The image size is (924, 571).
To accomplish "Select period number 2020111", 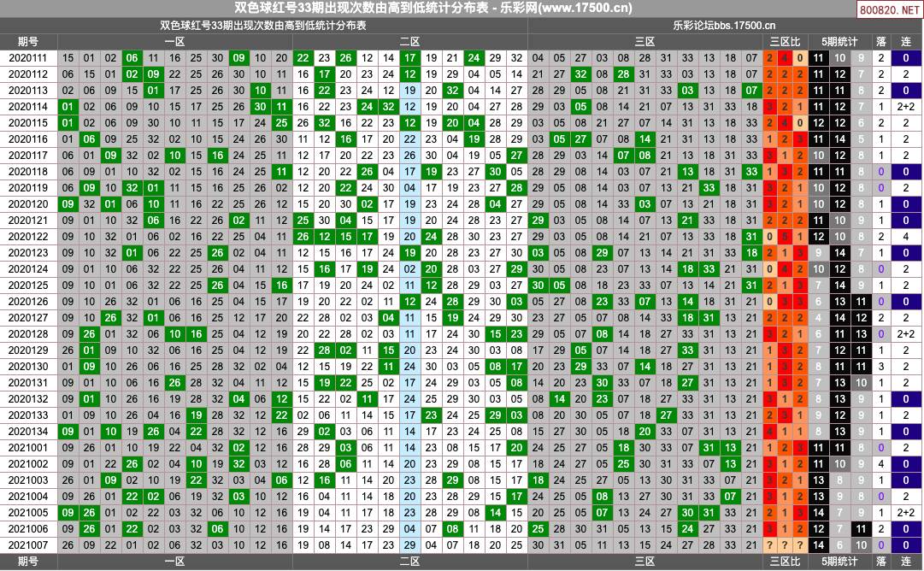I will tap(28, 58).
